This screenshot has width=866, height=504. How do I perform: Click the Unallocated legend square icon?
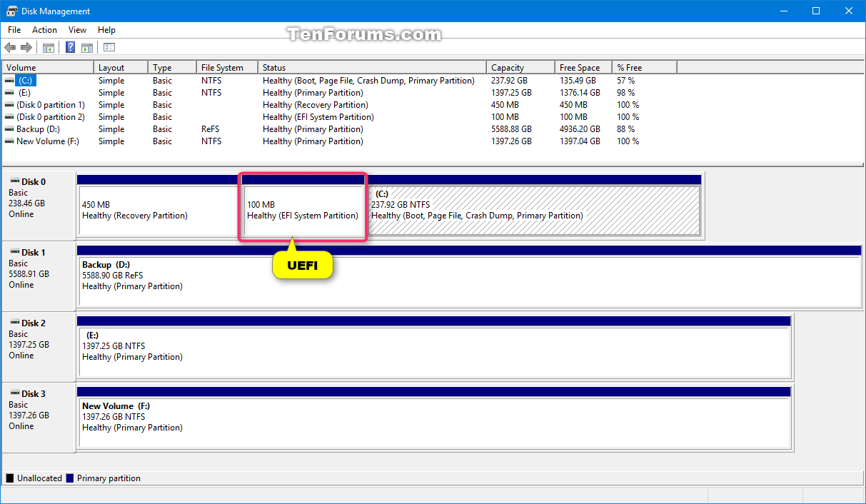click(9, 478)
